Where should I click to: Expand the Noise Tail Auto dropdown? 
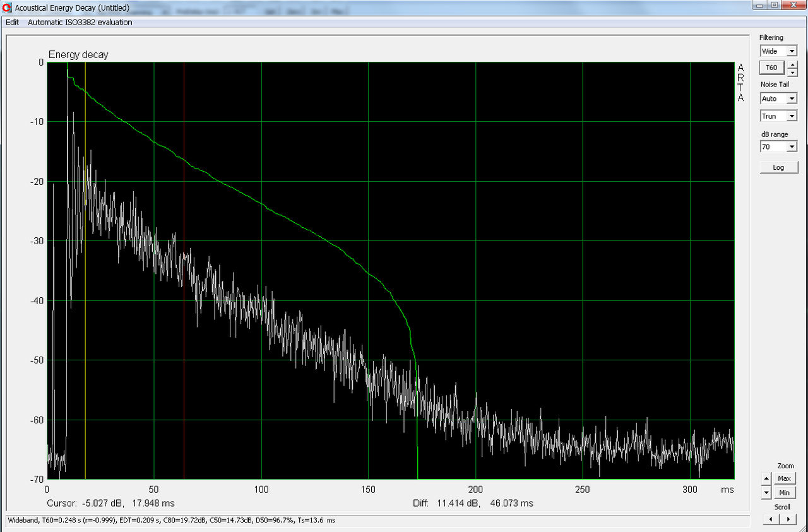coord(792,98)
